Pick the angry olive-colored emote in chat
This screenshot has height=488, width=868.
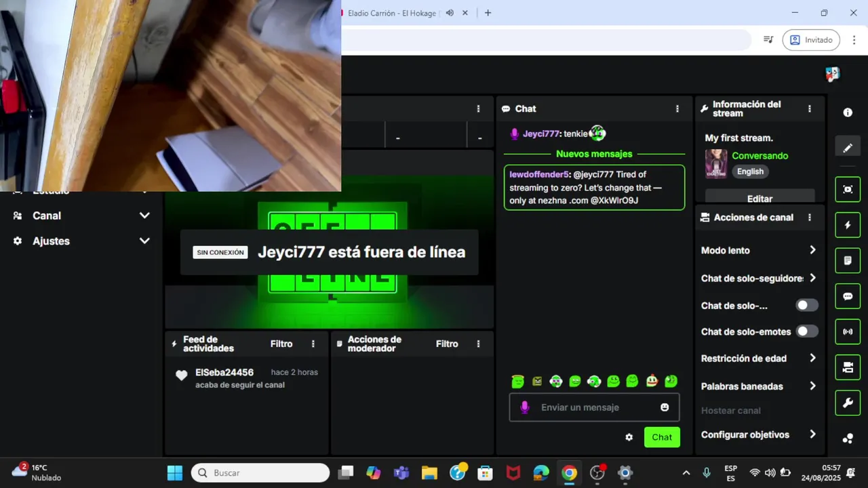(x=537, y=381)
